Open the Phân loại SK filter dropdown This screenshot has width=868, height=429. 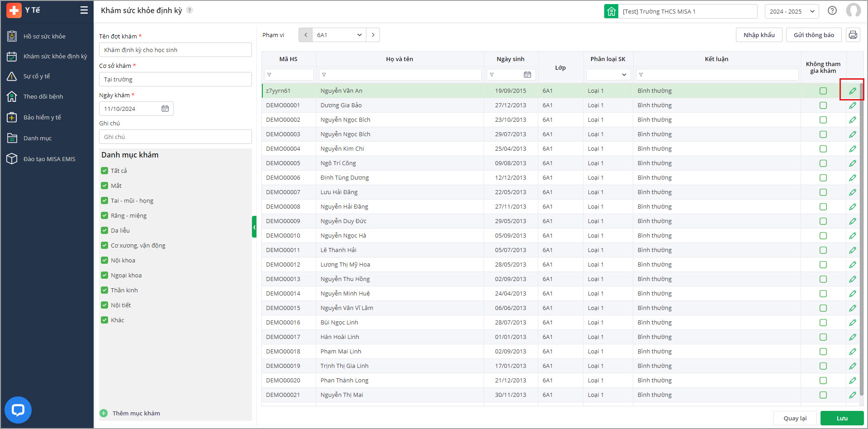608,75
